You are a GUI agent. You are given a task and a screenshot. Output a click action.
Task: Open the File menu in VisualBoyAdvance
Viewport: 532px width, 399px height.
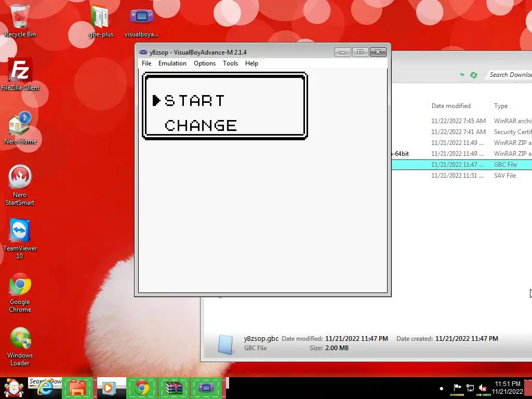[147, 63]
